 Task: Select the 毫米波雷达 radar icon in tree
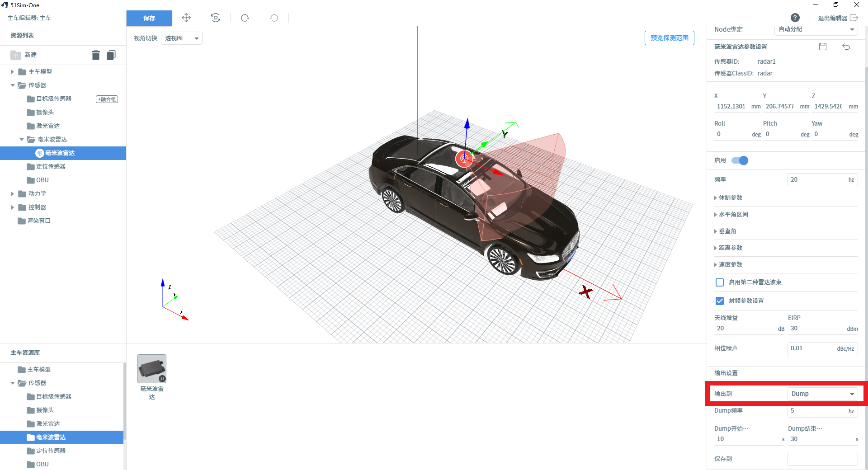(40, 153)
